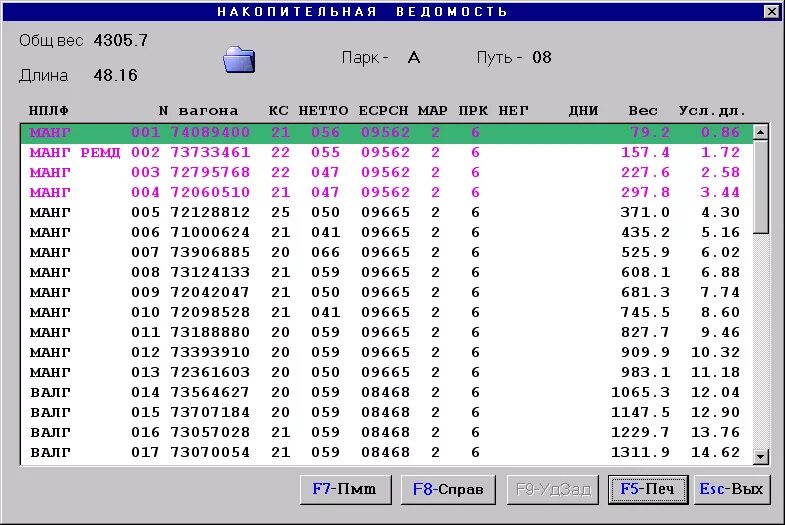The height and width of the screenshot is (525, 785).
Task: Select row 012 wagon 73393910
Action: click(386, 353)
